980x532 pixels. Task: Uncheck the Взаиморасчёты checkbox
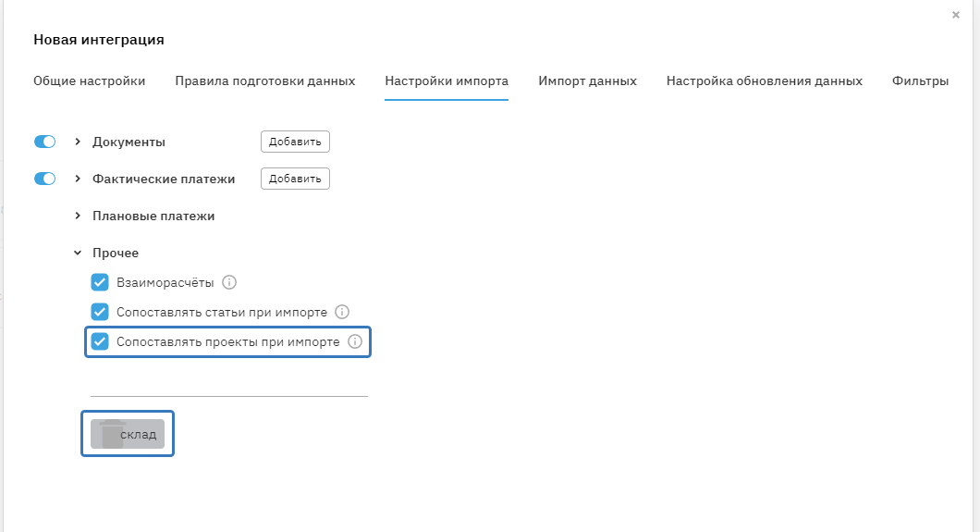pyautogui.click(x=101, y=282)
